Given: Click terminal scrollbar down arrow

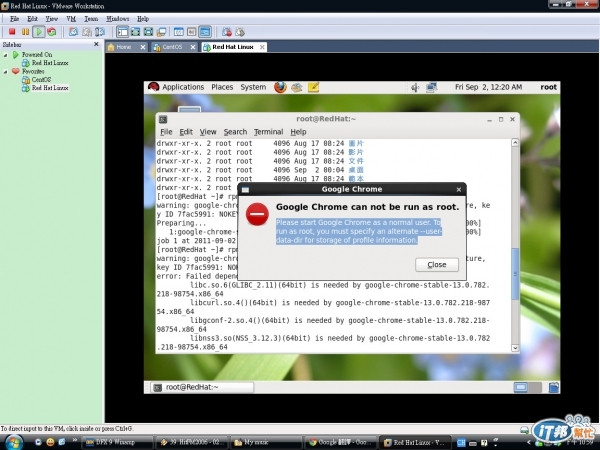Looking at the screenshot, I should 515,348.
